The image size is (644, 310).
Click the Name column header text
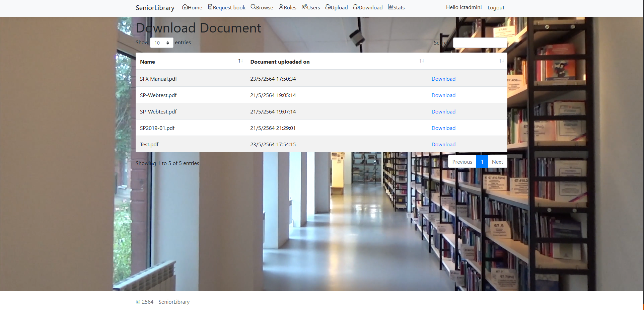point(147,62)
